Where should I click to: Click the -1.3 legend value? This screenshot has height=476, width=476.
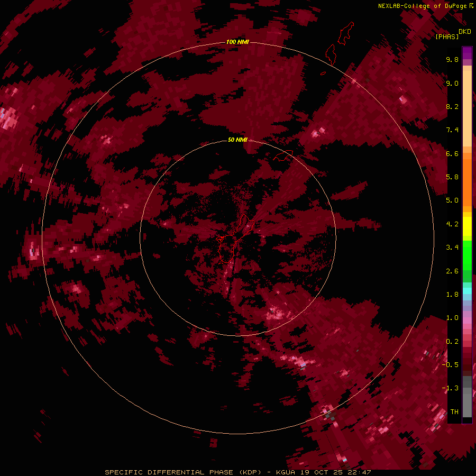tap(450, 388)
